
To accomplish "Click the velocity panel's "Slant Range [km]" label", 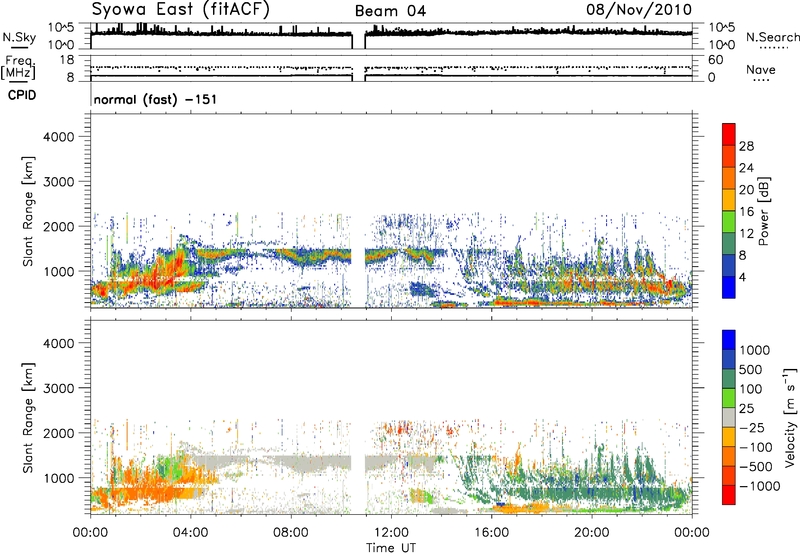I will click(x=28, y=418).
